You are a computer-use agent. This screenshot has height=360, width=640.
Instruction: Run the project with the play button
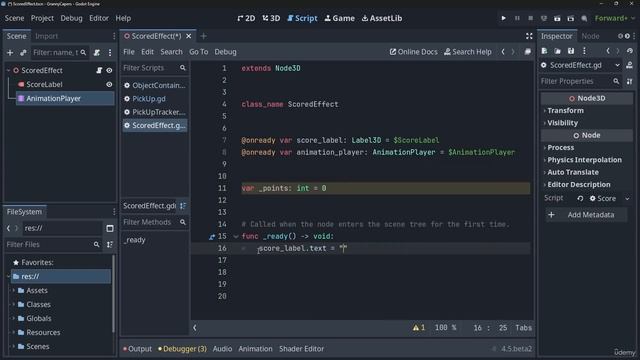(x=503, y=18)
